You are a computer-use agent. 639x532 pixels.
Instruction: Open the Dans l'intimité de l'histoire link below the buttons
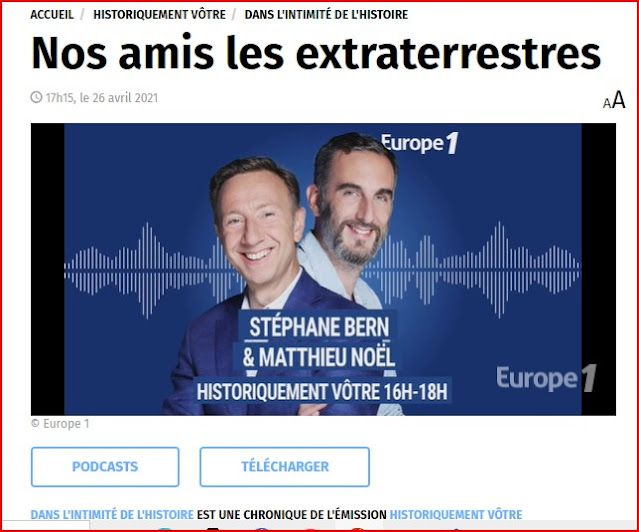pyautogui.click(x=112, y=514)
